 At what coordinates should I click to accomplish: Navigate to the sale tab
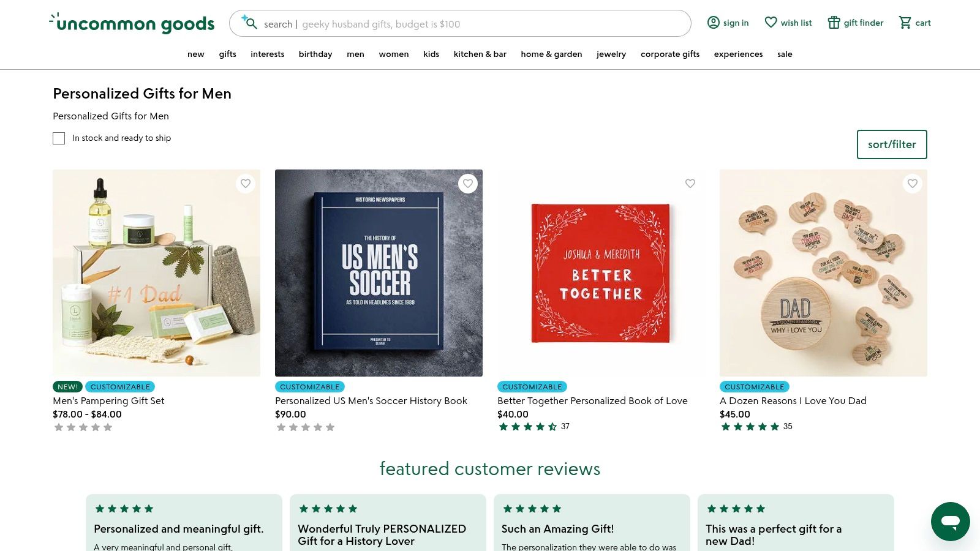coord(785,54)
